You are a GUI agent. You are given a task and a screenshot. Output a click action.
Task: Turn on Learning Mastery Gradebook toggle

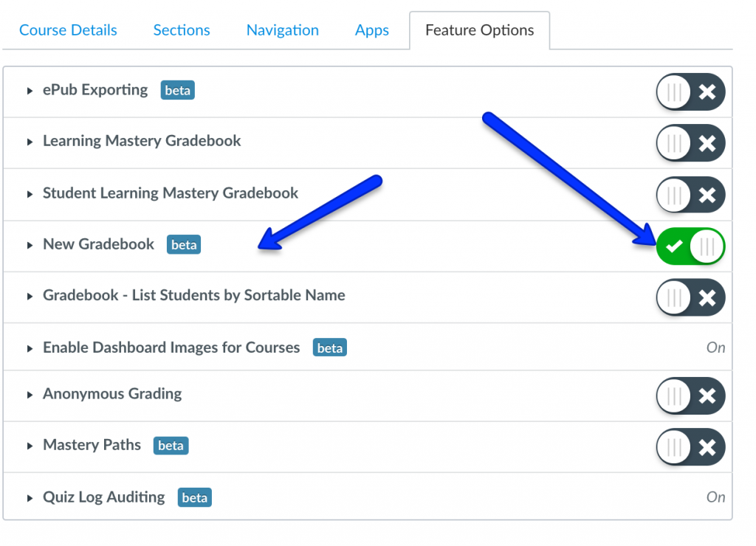coord(690,143)
